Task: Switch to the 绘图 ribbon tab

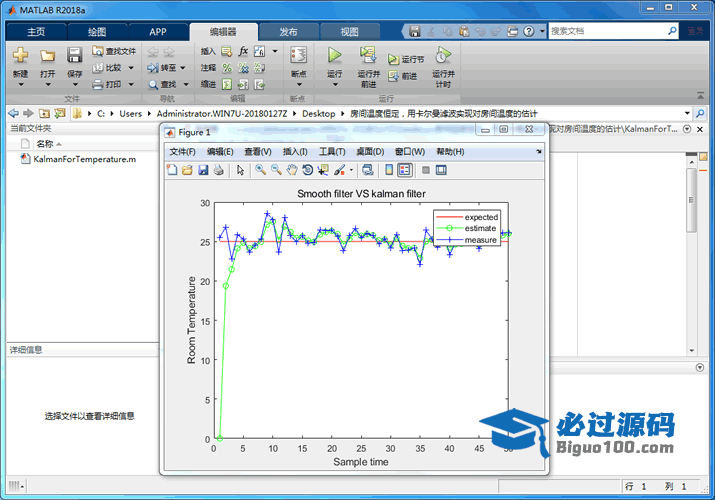Action: coord(96,31)
